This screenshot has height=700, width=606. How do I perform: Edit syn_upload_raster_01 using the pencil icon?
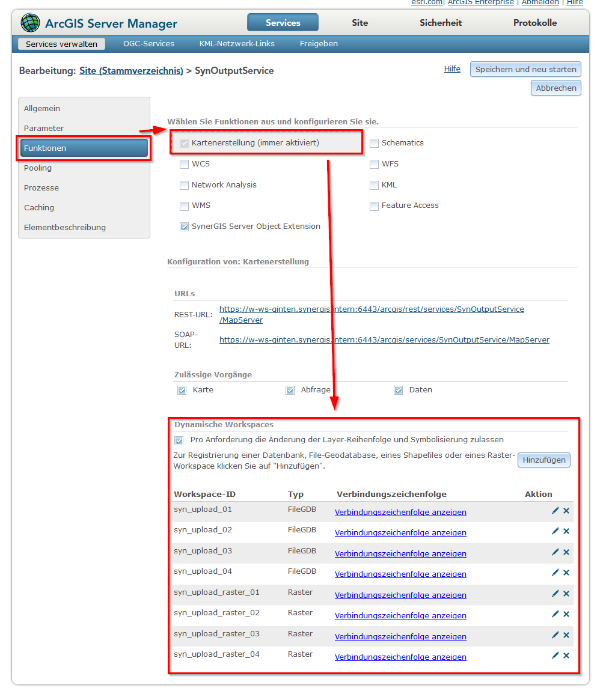[555, 593]
